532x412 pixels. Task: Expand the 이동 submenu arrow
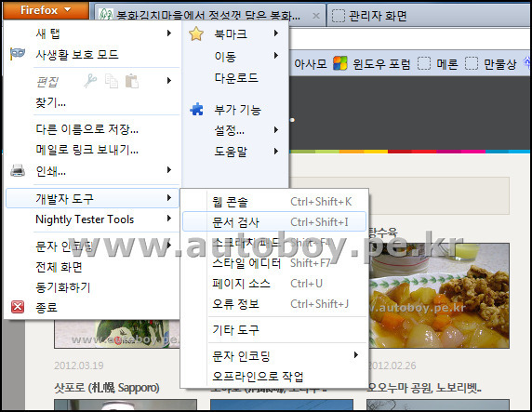coord(276,55)
